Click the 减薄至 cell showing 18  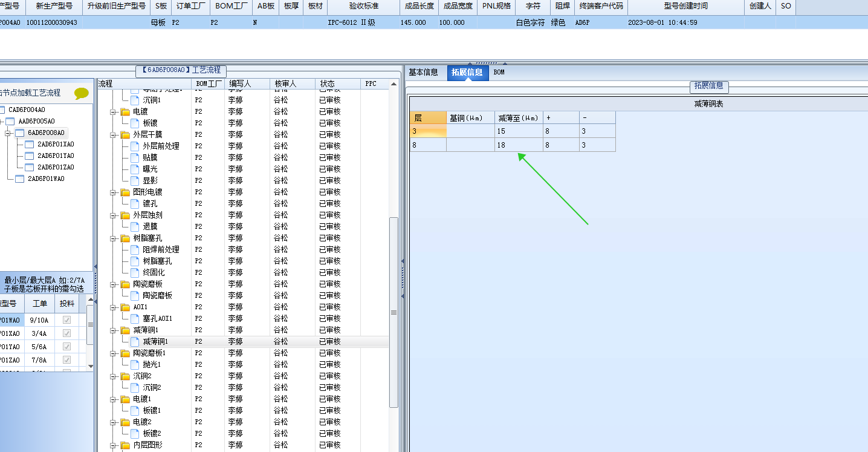click(x=519, y=145)
